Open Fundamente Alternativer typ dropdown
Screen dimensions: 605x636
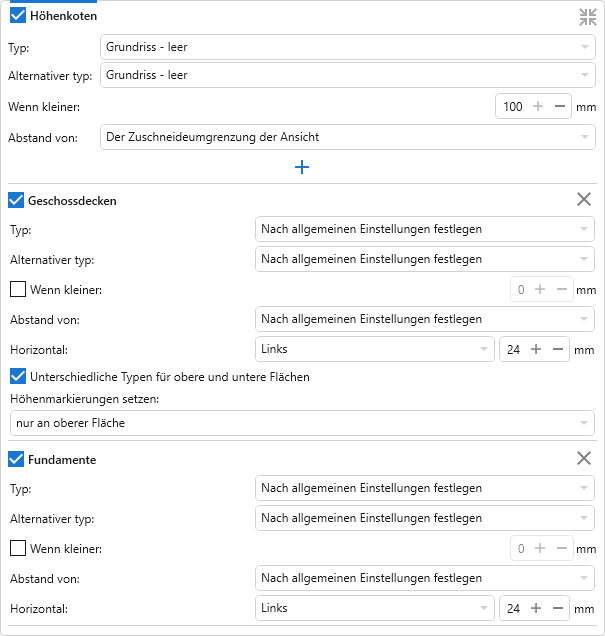tap(424, 518)
